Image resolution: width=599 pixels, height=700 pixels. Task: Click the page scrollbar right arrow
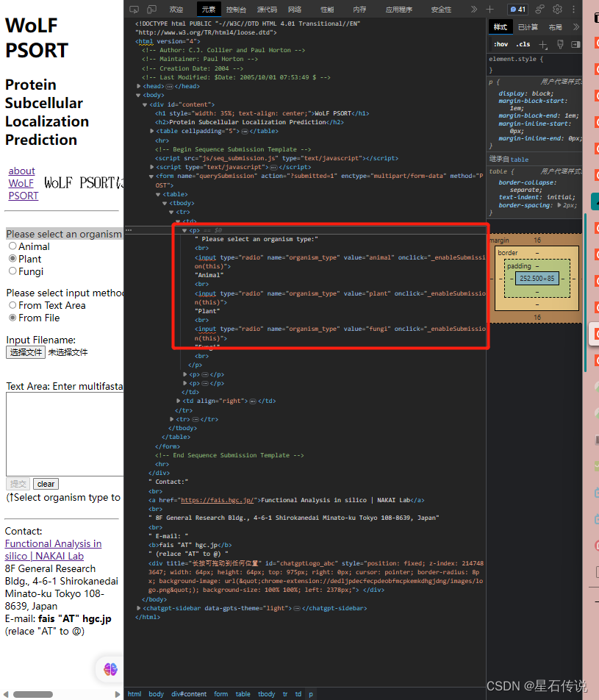tap(118, 694)
